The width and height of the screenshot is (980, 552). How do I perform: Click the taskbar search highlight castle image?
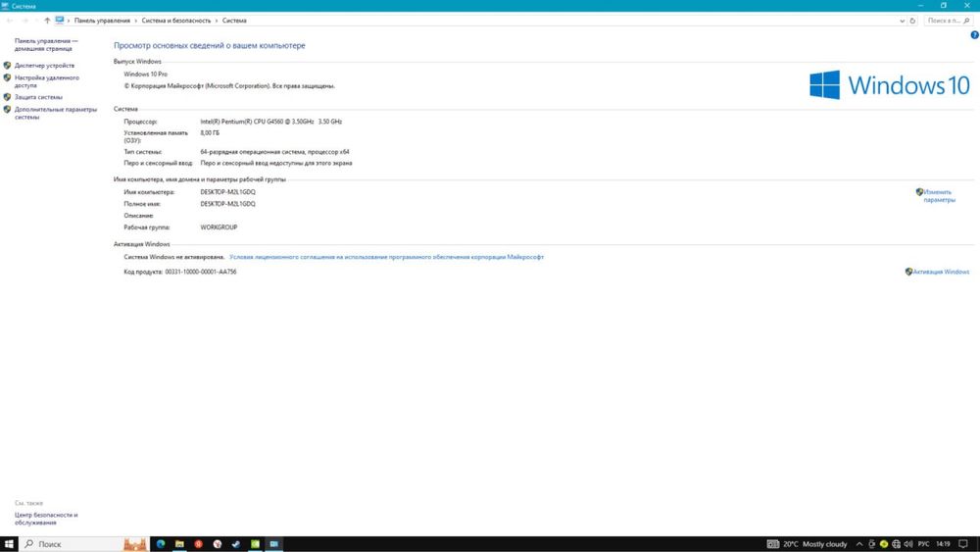[x=135, y=544]
